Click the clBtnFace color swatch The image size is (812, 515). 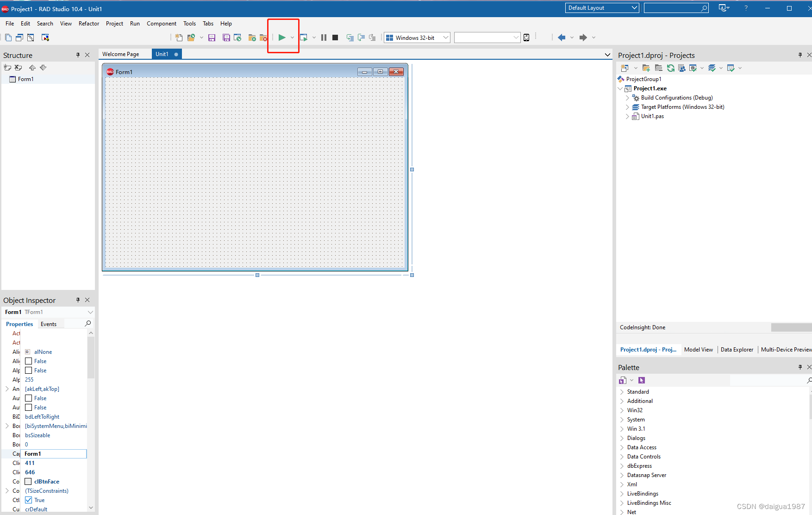click(x=28, y=482)
